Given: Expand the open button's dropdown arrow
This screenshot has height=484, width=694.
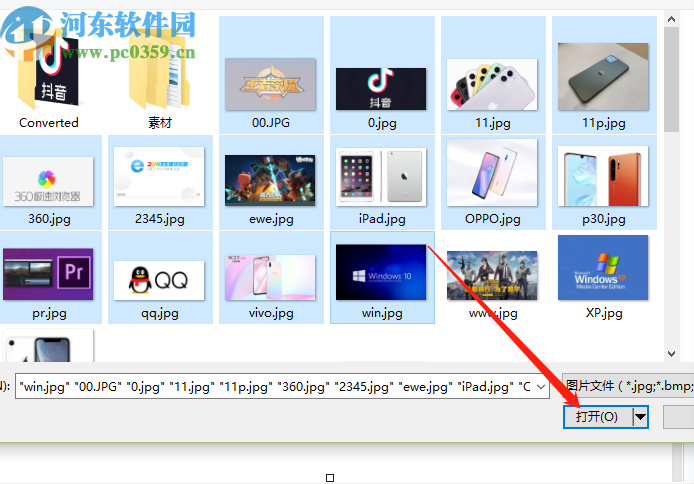Looking at the screenshot, I should pos(640,417).
